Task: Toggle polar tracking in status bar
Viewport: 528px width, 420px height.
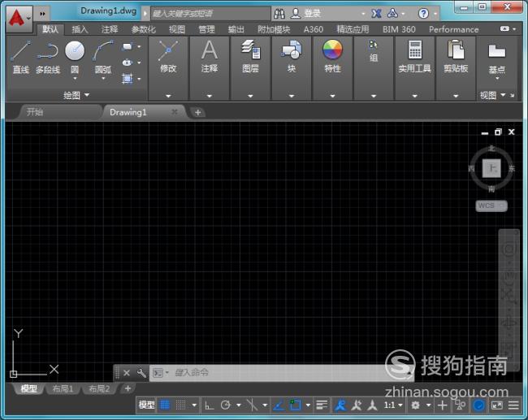Action: point(226,405)
